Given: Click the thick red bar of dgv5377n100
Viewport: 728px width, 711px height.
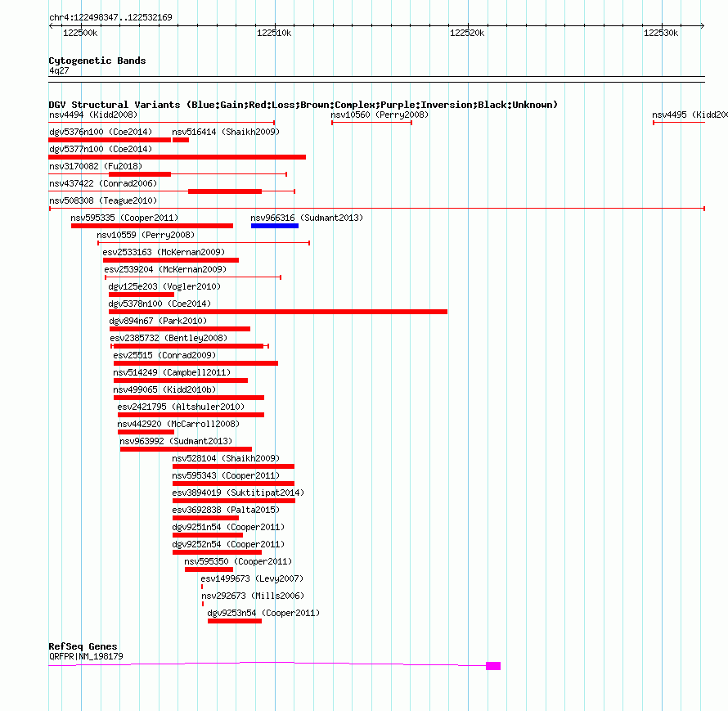Looking at the screenshot, I should coord(177,157).
